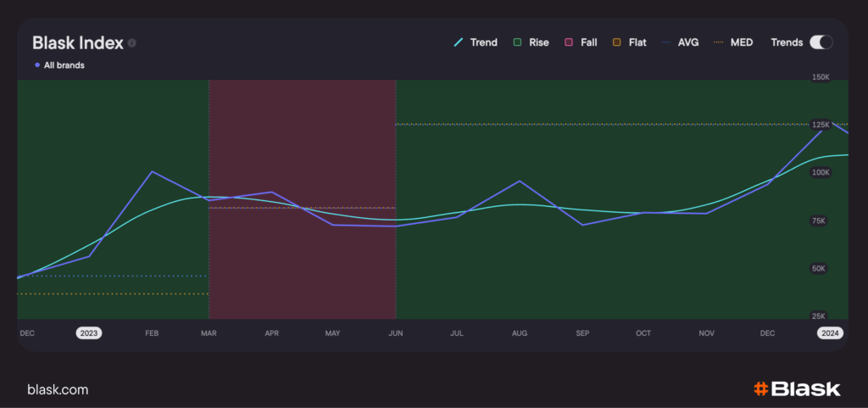Toggle the Trends switch off
Image resolution: width=868 pixels, height=408 pixels.
click(821, 42)
